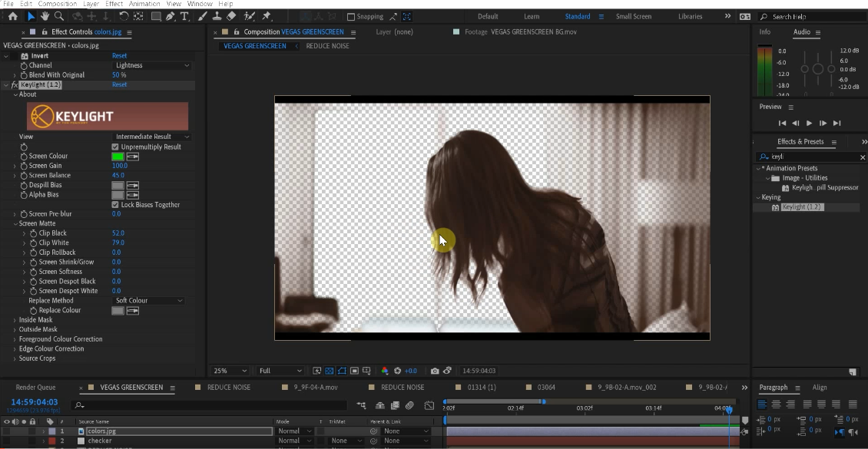Select the Selection arrow tool
Viewport: 868px width, 449px height.
pyautogui.click(x=31, y=17)
